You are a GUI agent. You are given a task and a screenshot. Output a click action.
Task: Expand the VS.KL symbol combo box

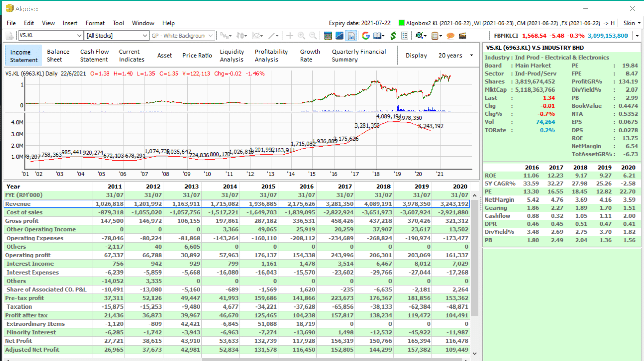point(79,35)
